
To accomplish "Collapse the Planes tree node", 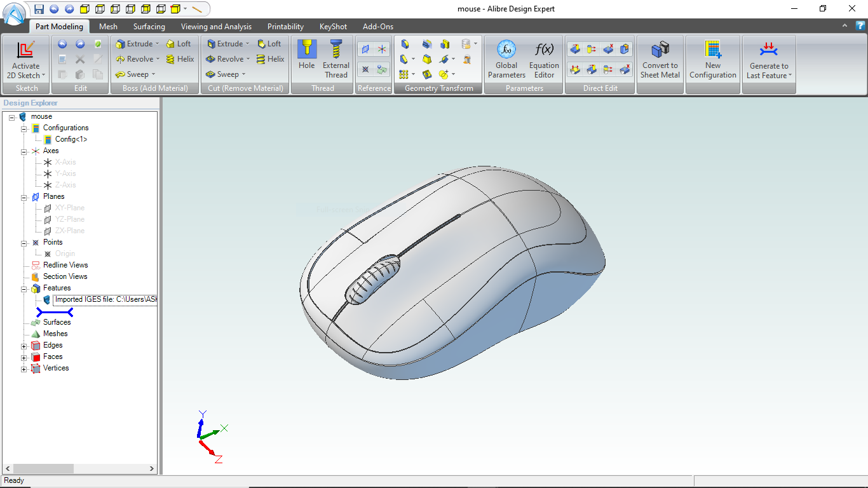I will (24, 197).
